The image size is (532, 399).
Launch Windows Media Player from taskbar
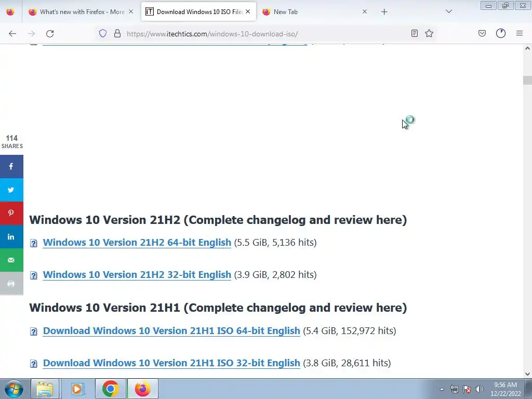click(77, 389)
